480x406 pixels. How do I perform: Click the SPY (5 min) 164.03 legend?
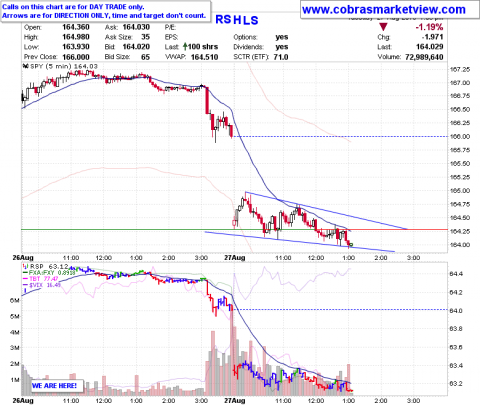click(x=64, y=66)
